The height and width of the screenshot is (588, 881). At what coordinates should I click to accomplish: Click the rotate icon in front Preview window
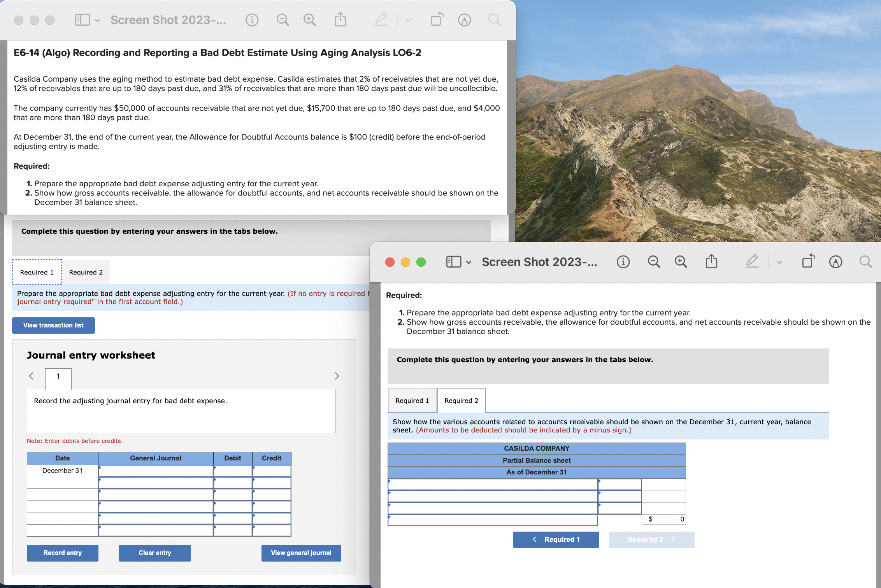coord(808,261)
